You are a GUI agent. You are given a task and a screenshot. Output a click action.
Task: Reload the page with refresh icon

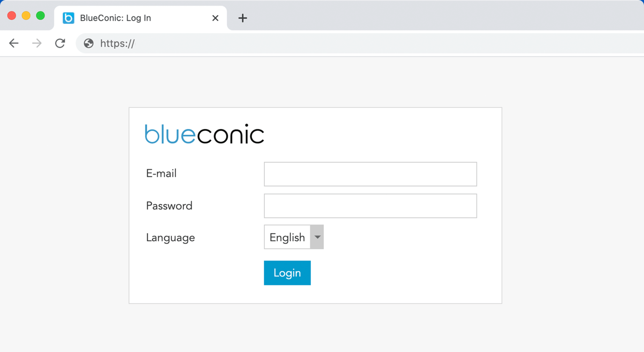pyautogui.click(x=60, y=43)
